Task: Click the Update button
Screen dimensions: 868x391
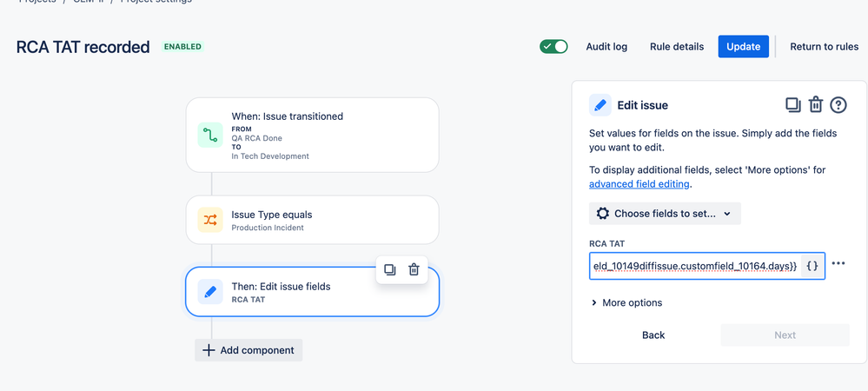Action: point(744,47)
